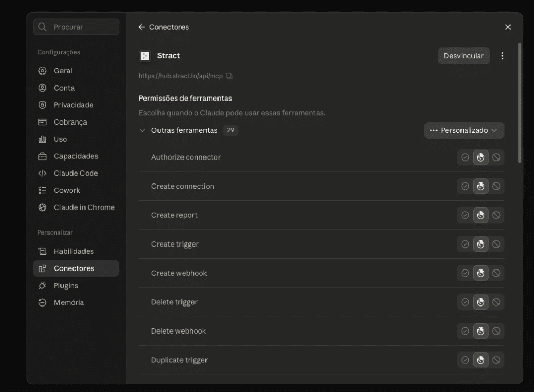The image size is (534, 392).
Task: Click the Delete webhook label
Action: click(178, 330)
